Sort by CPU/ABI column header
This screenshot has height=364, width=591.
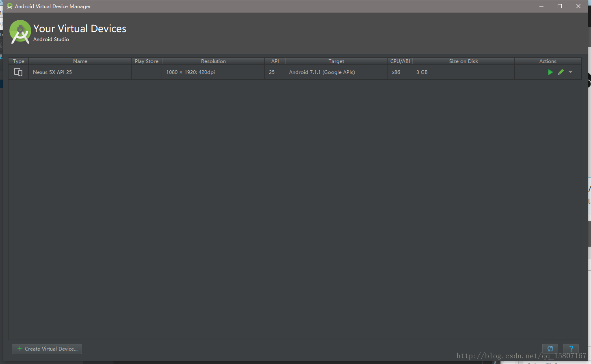(400, 61)
